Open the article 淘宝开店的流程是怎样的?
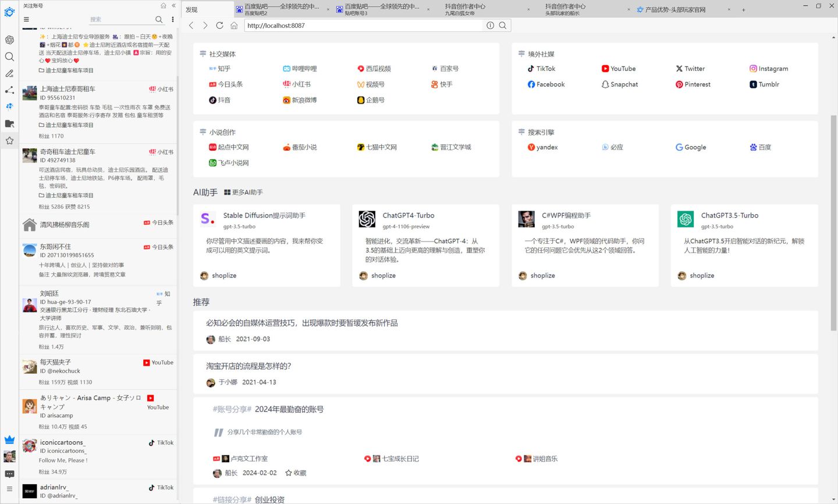This screenshot has width=838, height=504. pyautogui.click(x=248, y=366)
